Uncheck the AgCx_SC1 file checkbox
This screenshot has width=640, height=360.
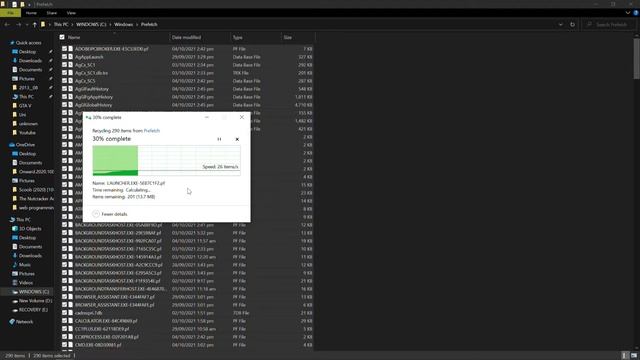64,64
